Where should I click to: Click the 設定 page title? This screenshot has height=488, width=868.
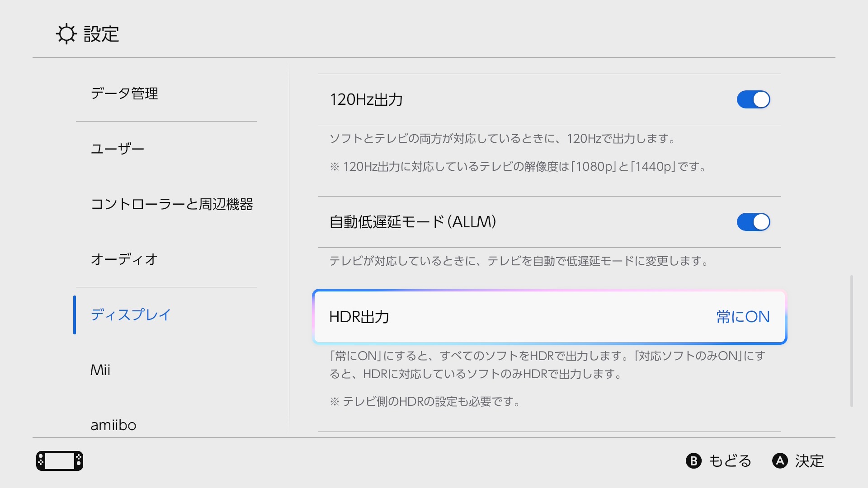101,34
